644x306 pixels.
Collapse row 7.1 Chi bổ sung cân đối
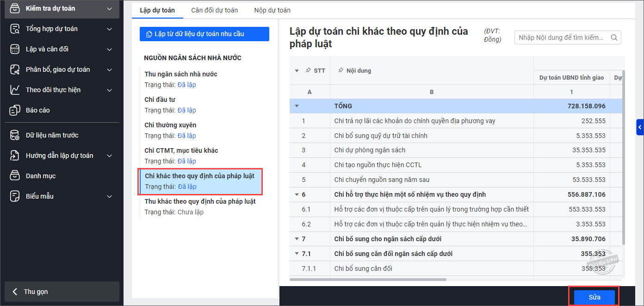pos(297,254)
